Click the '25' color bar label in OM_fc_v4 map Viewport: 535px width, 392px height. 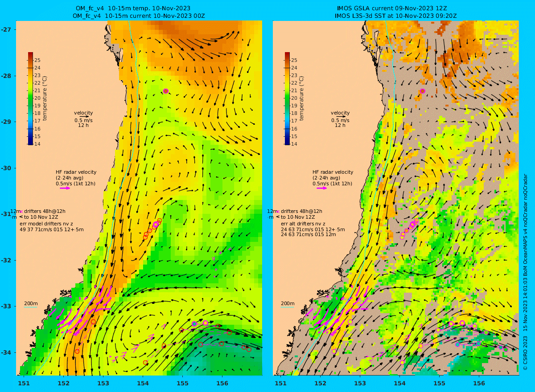pos(37,60)
